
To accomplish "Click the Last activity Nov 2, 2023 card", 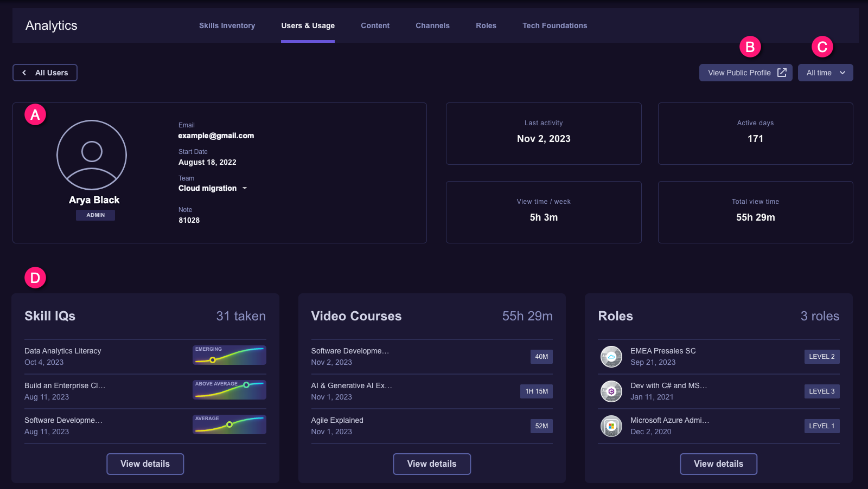I will [544, 133].
